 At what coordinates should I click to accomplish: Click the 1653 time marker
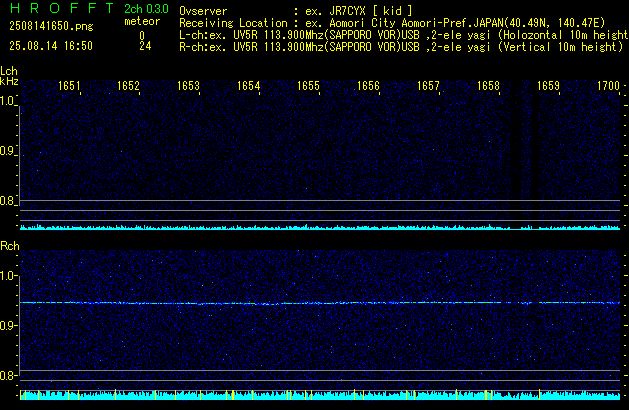(188, 86)
